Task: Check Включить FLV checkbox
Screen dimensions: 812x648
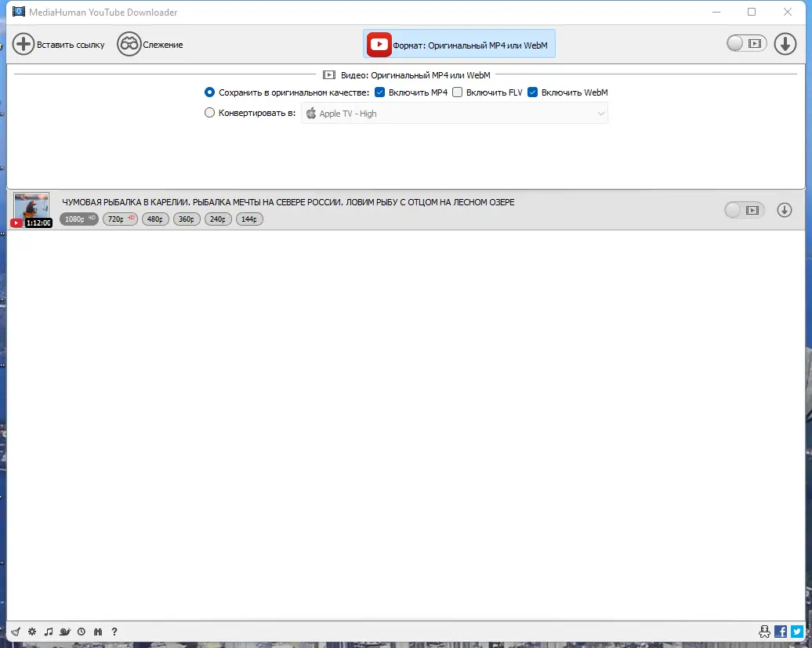Action: click(457, 92)
